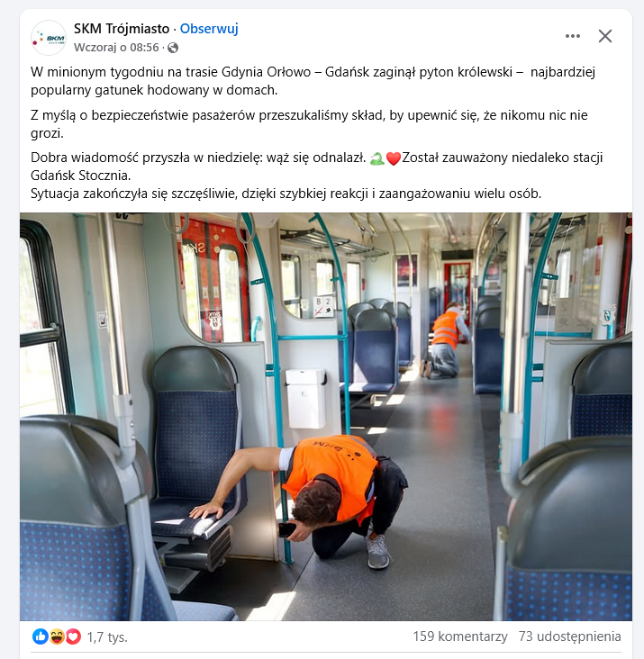Click the public globe privacy icon

coord(173,48)
